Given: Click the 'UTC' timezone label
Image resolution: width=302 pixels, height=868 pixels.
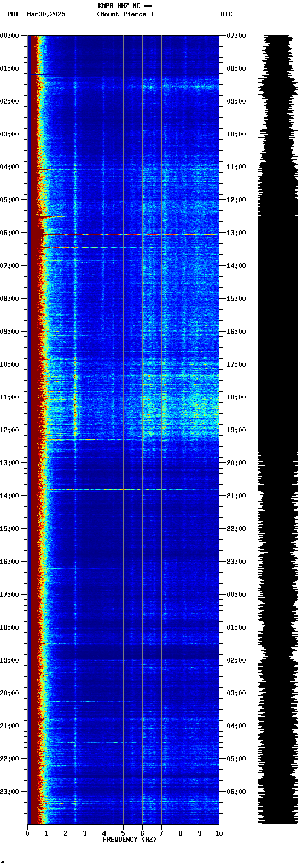Looking at the screenshot, I should pos(226,14).
